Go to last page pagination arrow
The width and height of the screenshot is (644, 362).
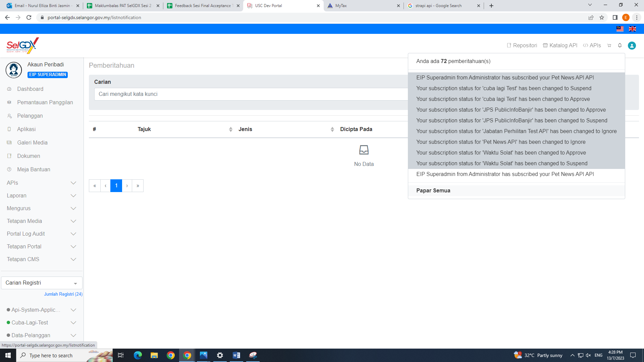138,186
